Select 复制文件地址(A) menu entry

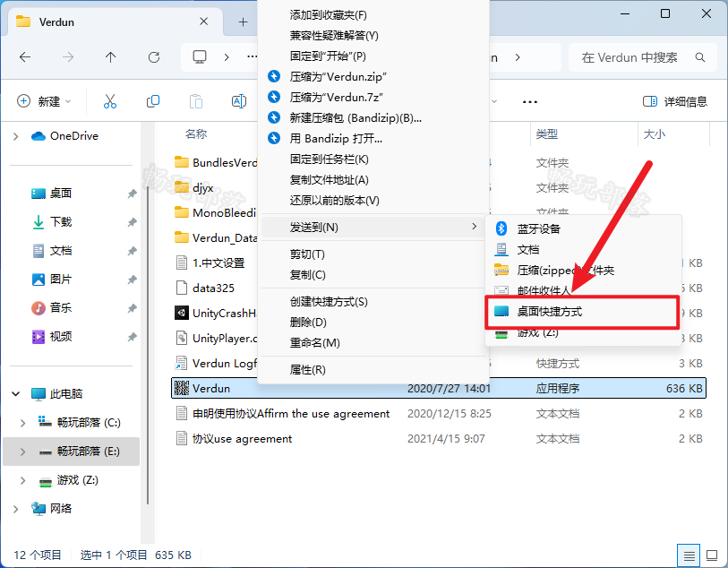(x=373, y=180)
